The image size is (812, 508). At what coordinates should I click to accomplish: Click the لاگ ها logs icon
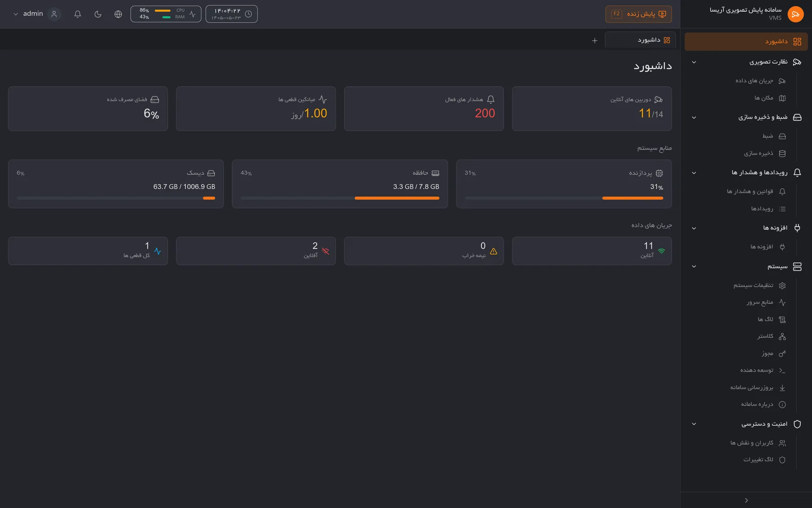point(782,319)
